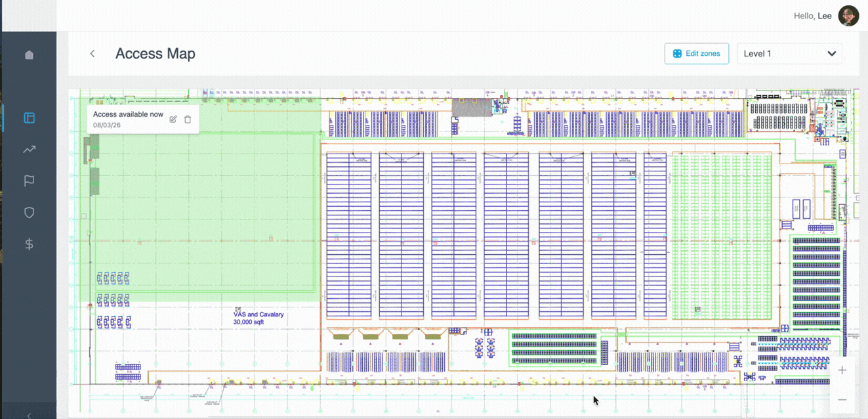Open the trending analytics chart icon
868x419 pixels.
pyautogui.click(x=29, y=150)
